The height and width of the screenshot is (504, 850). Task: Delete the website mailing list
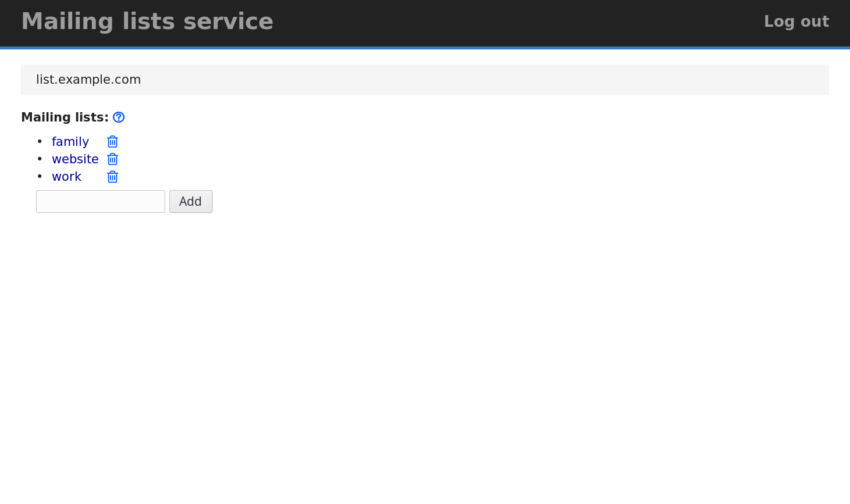point(113,159)
